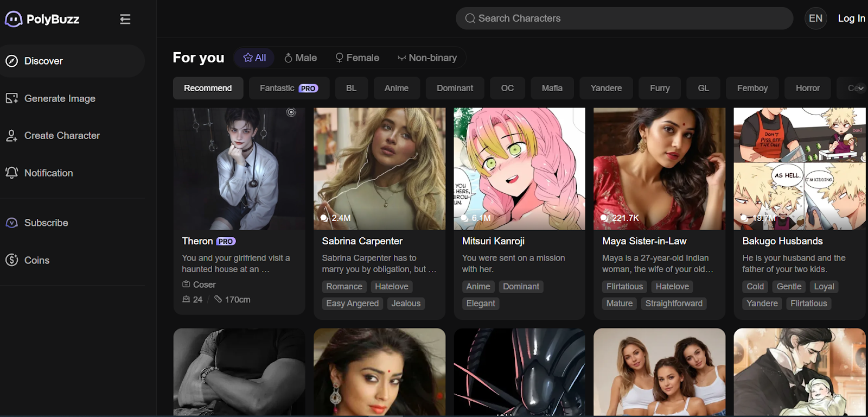The height and width of the screenshot is (417, 868).
Task: Click the Bakugo Husbands title
Action: [782, 241]
